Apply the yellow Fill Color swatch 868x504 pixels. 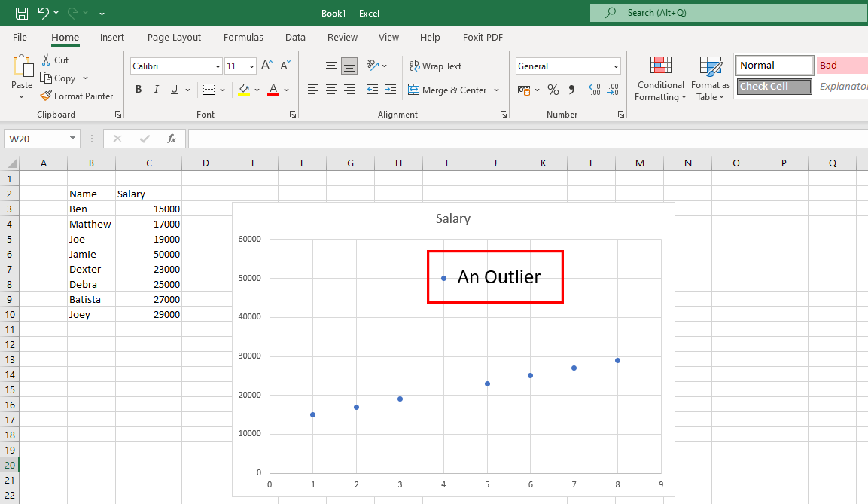pyautogui.click(x=244, y=90)
